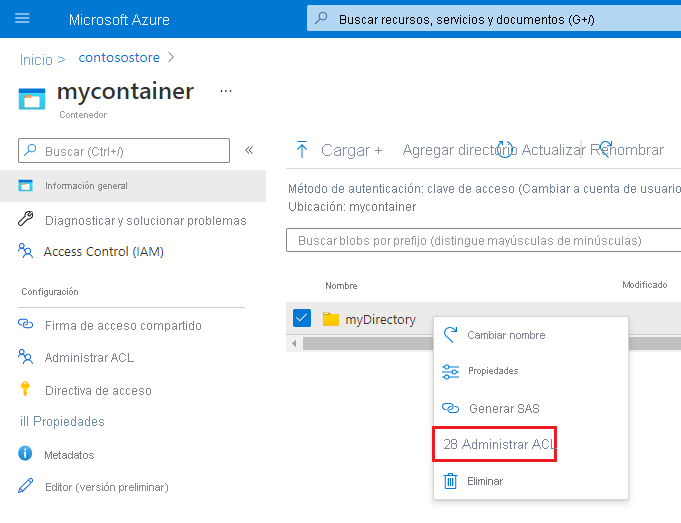
Task: Click sidebar Administrar ACL people icon
Action: (25, 356)
